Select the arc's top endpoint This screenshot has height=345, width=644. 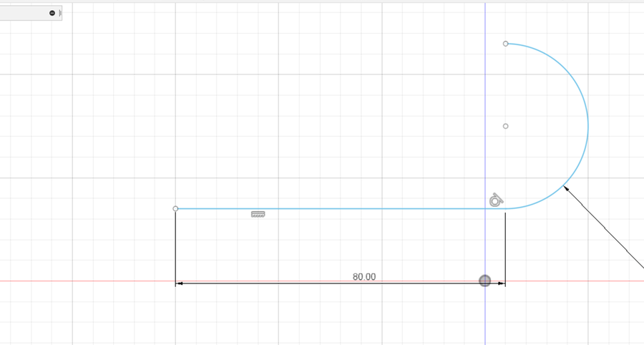pos(506,44)
